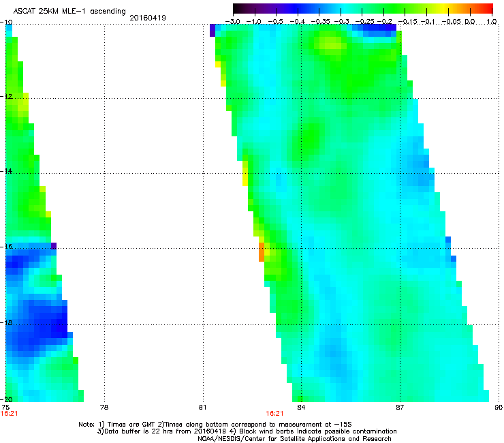Click the yellow segment of the color bar

(x=444, y=8)
